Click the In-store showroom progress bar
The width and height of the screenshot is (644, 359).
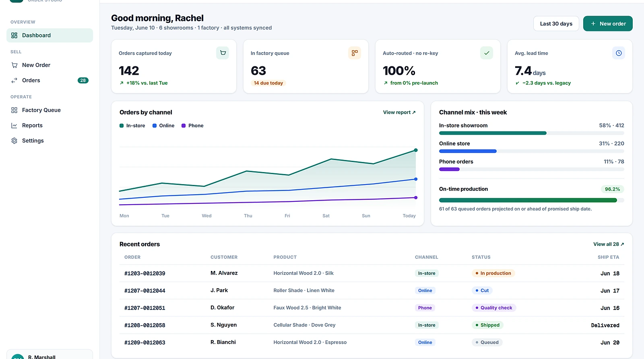532,133
